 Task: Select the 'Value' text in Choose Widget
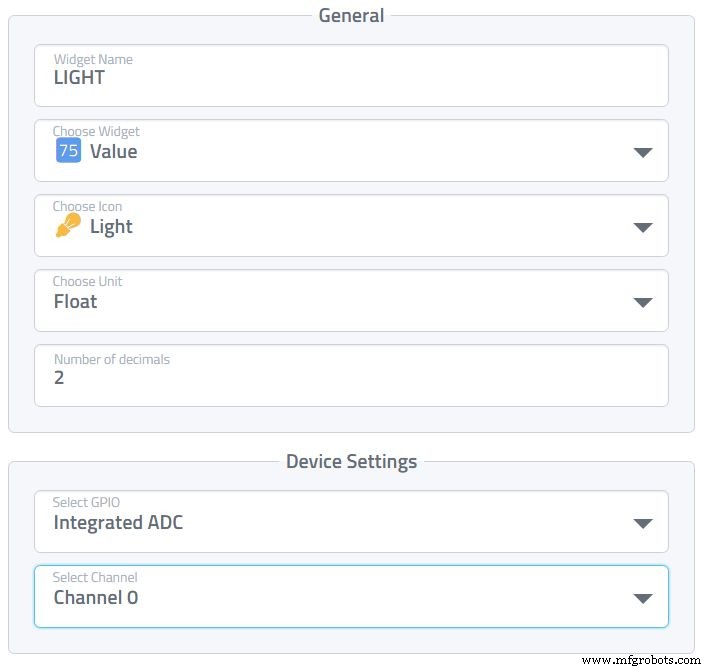(x=114, y=152)
